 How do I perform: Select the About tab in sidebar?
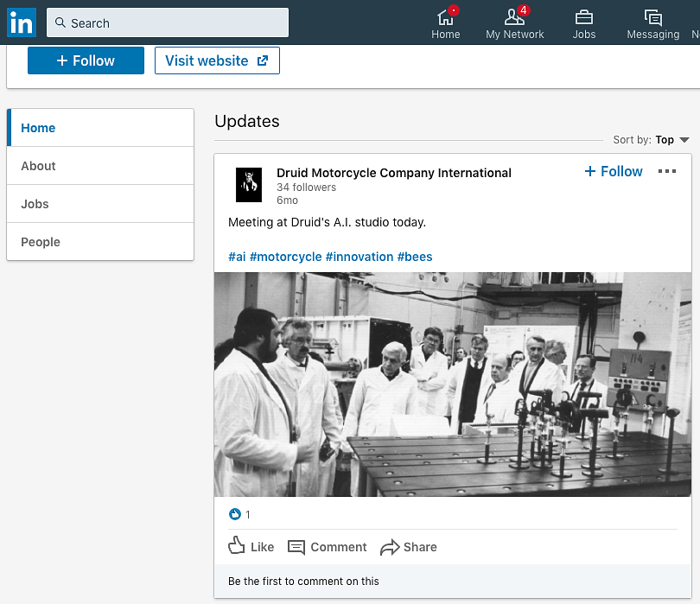pos(39,166)
